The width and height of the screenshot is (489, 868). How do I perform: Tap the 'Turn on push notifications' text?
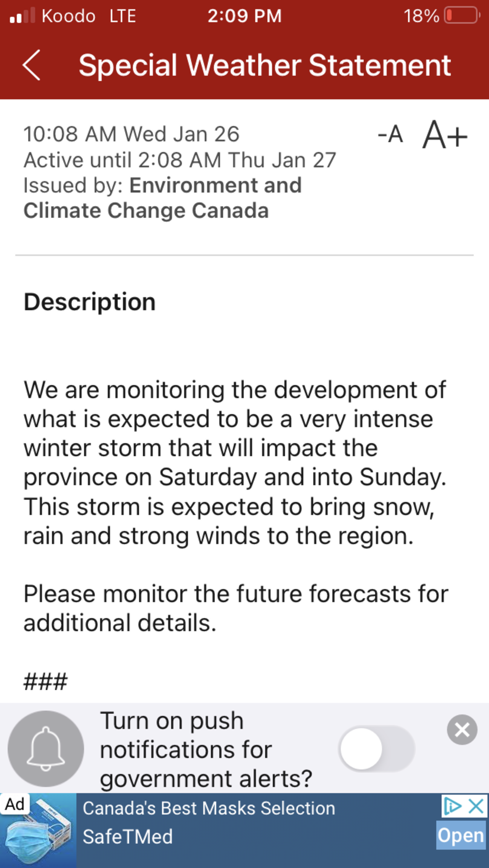206,750
